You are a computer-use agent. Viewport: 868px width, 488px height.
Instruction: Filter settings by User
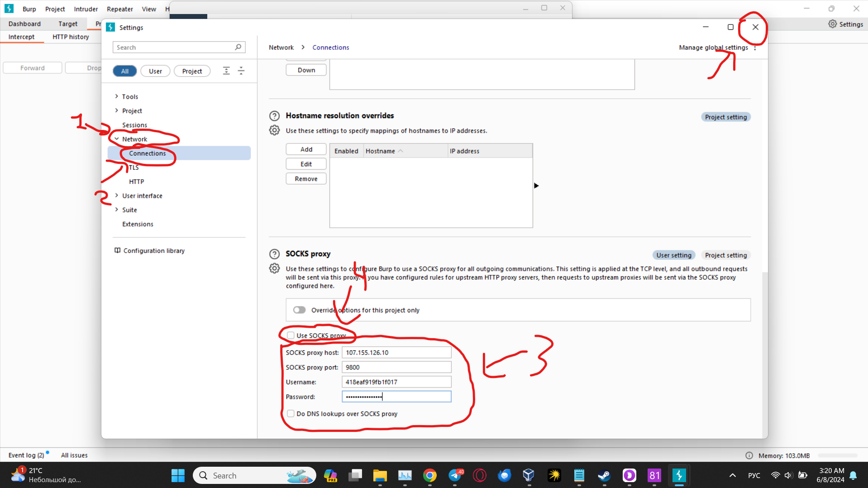[155, 71]
